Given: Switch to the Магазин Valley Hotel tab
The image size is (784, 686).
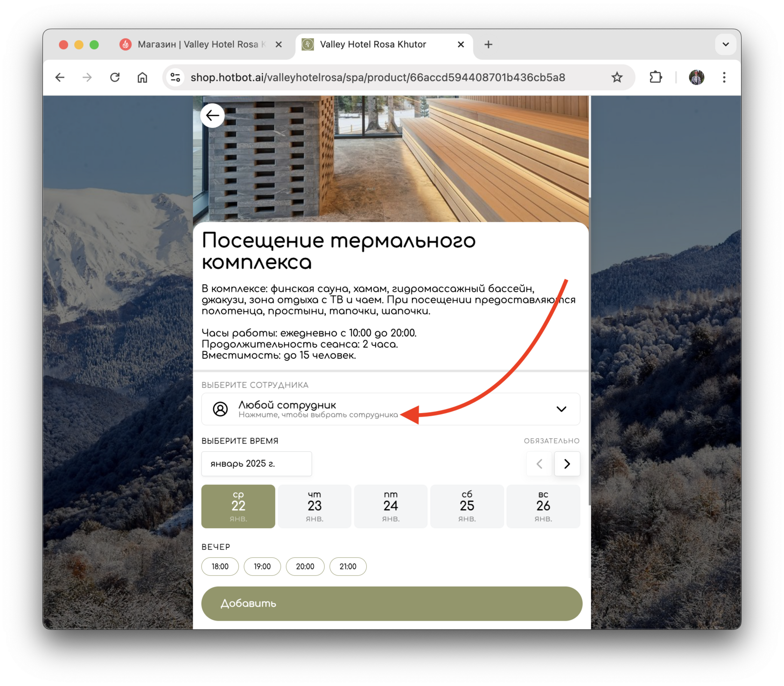Looking at the screenshot, I should (196, 44).
